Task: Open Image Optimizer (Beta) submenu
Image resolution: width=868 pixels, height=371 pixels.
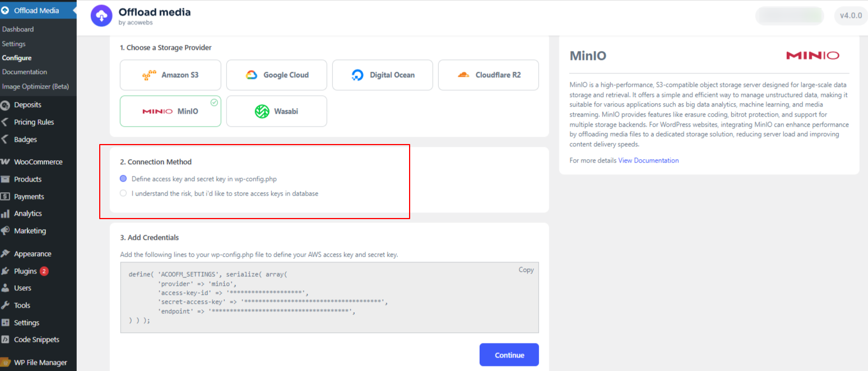Action: coord(35,86)
